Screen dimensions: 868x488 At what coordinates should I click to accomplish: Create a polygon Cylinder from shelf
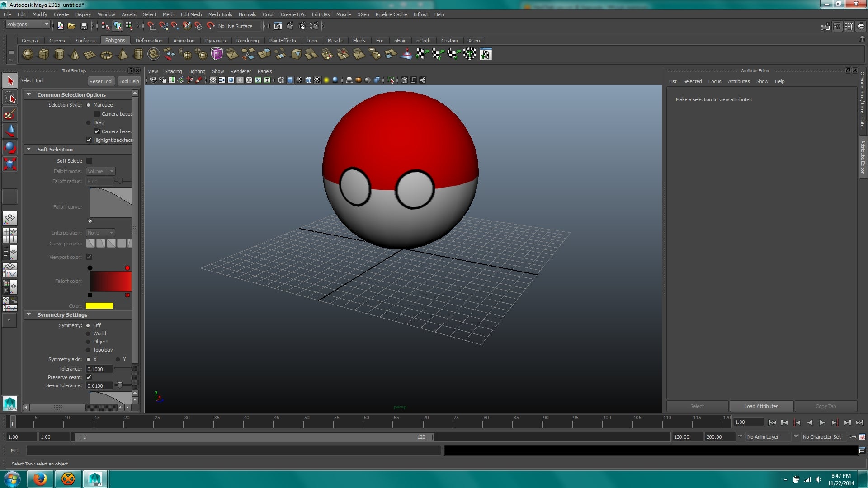pyautogui.click(x=59, y=54)
